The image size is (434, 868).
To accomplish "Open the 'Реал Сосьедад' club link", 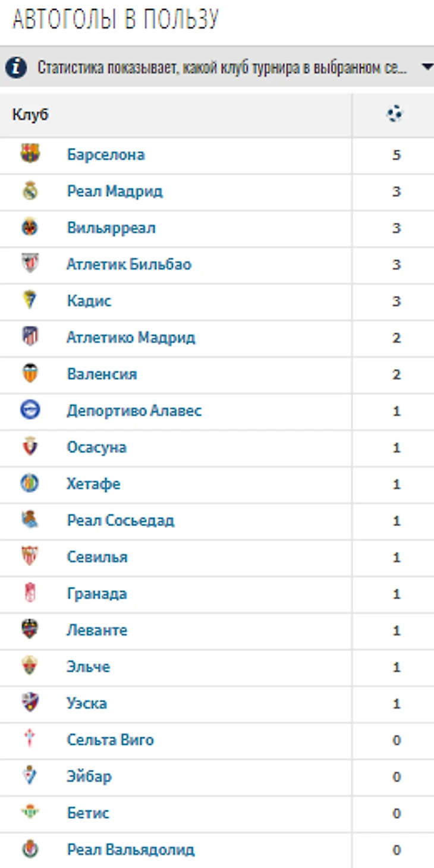I will pos(121,521).
